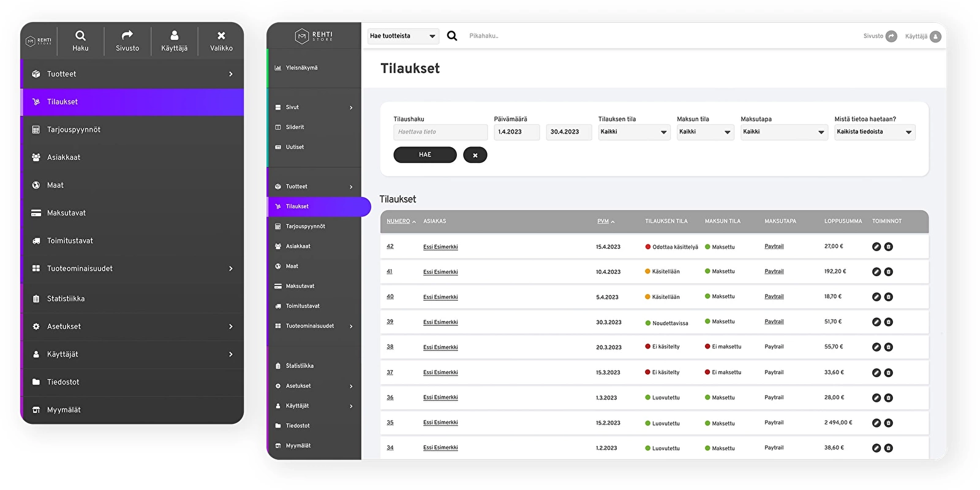Open Paytrail link on order 40
The height and width of the screenshot is (490, 980).
(x=774, y=296)
